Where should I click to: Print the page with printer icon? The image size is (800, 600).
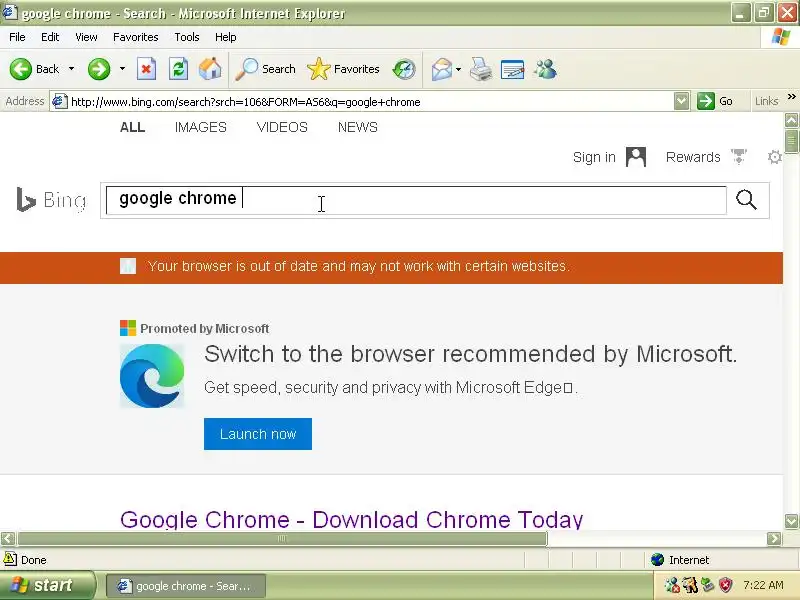pyautogui.click(x=481, y=69)
